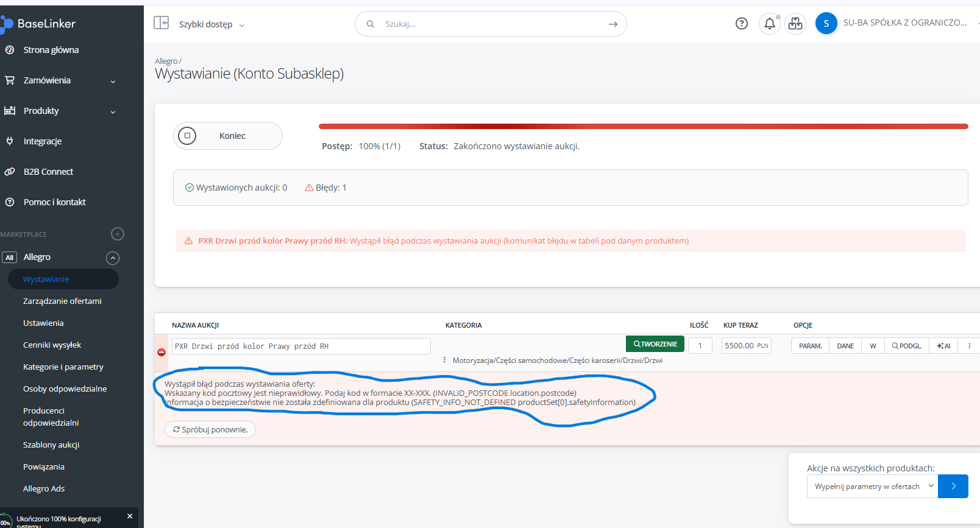Click the stop icon on Koniec button
Screen dimensions: 980x528
[187, 136]
